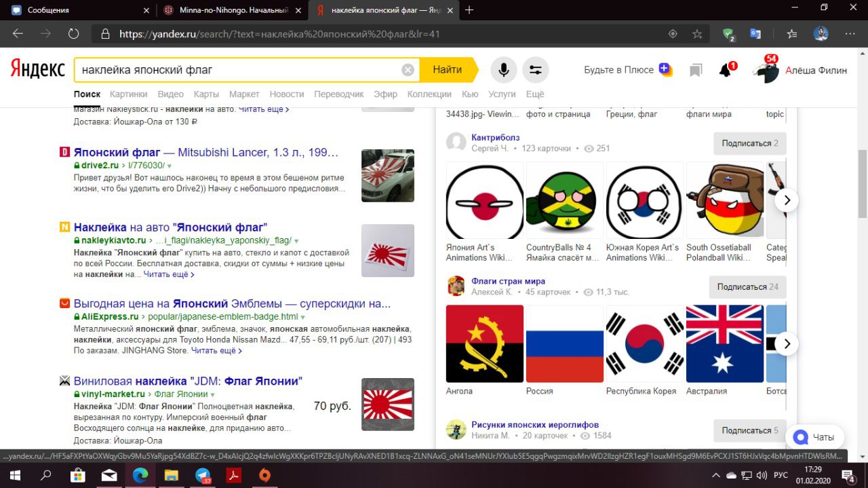Show next cards in Кантриболз collection
The image size is (868, 488).
point(787,200)
